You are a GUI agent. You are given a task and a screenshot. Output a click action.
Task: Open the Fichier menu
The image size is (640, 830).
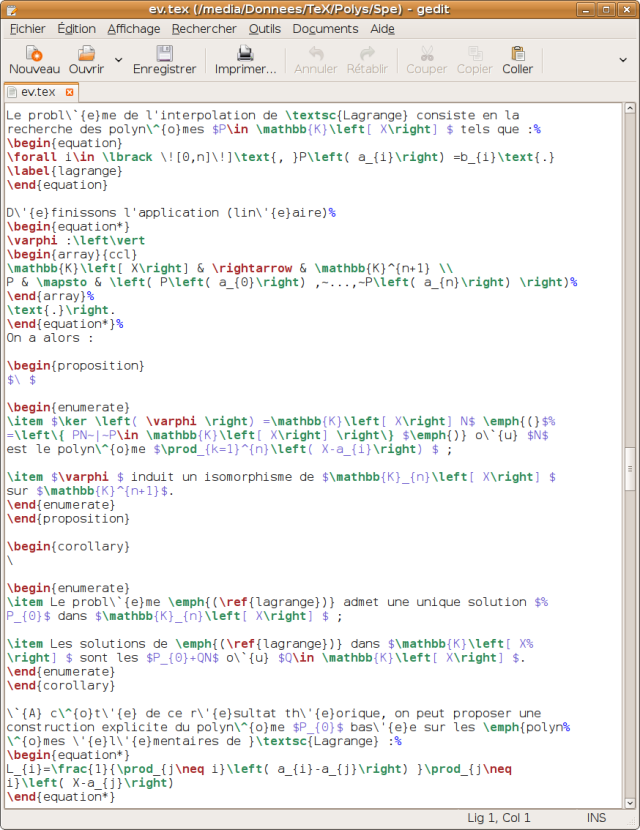pos(27,29)
